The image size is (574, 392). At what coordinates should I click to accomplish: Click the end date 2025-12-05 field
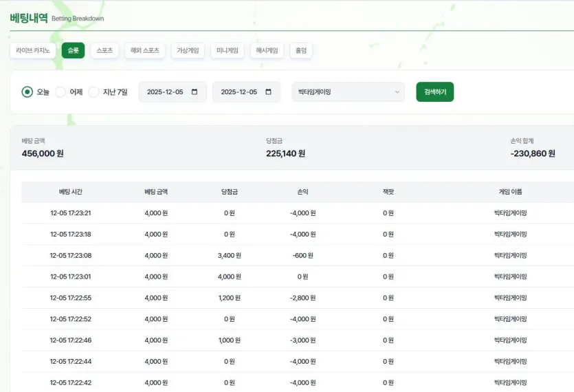[x=246, y=92]
